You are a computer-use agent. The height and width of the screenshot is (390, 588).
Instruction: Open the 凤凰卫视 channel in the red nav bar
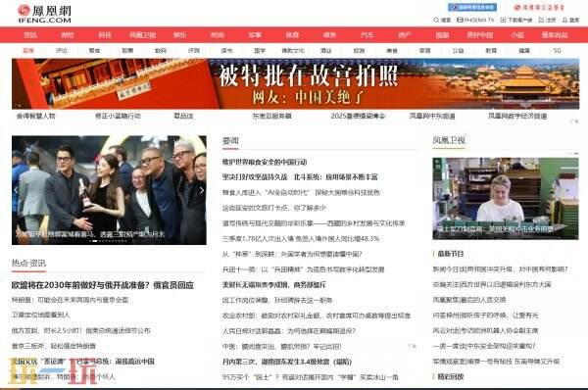pyautogui.click(x=142, y=35)
